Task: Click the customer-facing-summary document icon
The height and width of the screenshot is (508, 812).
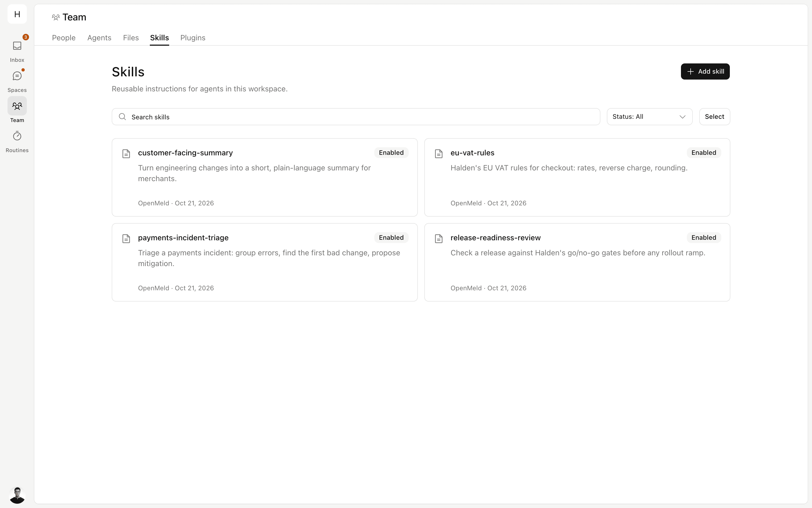Action: pyautogui.click(x=126, y=153)
